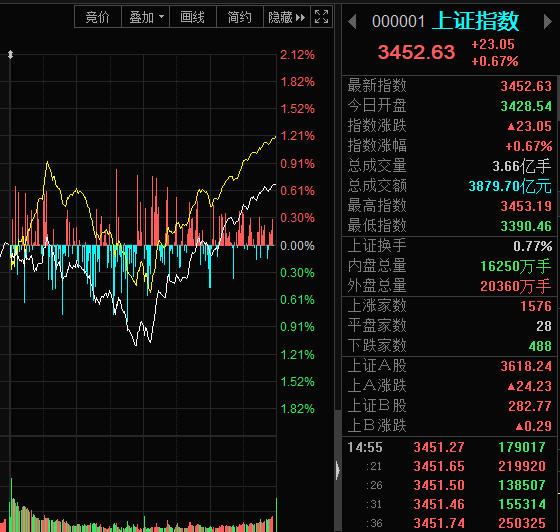This screenshot has height=532, width=560.
Task: Click the 最高指数 value 3453.19
Action: [x=526, y=206]
